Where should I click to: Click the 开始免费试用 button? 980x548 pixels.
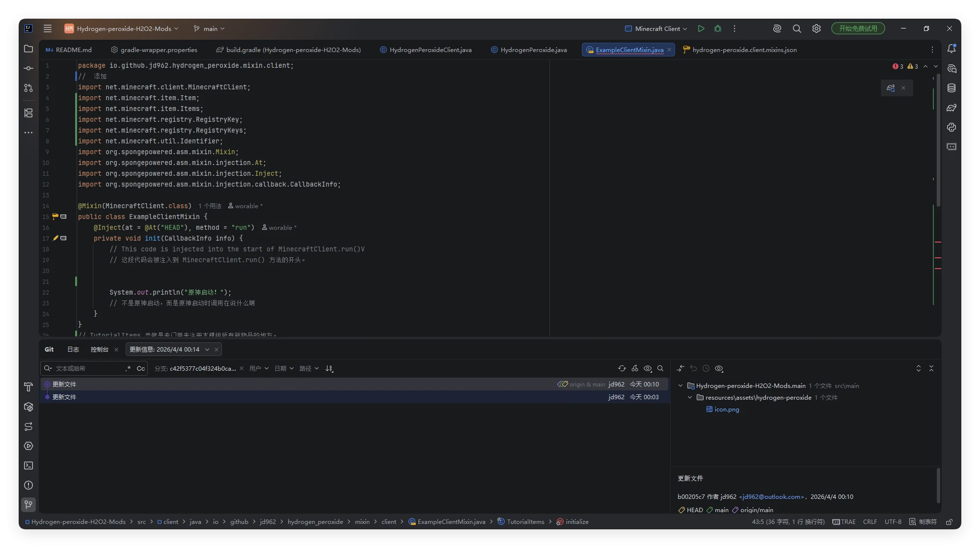pyautogui.click(x=858, y=28)
